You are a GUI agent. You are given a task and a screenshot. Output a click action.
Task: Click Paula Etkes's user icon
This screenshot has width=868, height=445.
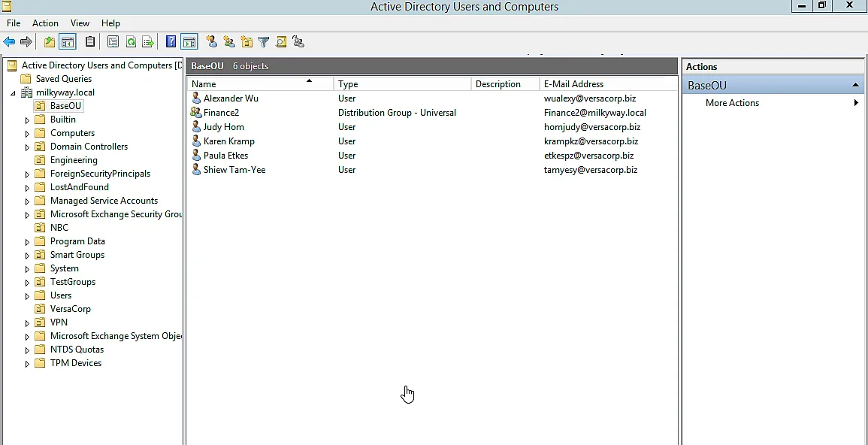coord(196,156)
